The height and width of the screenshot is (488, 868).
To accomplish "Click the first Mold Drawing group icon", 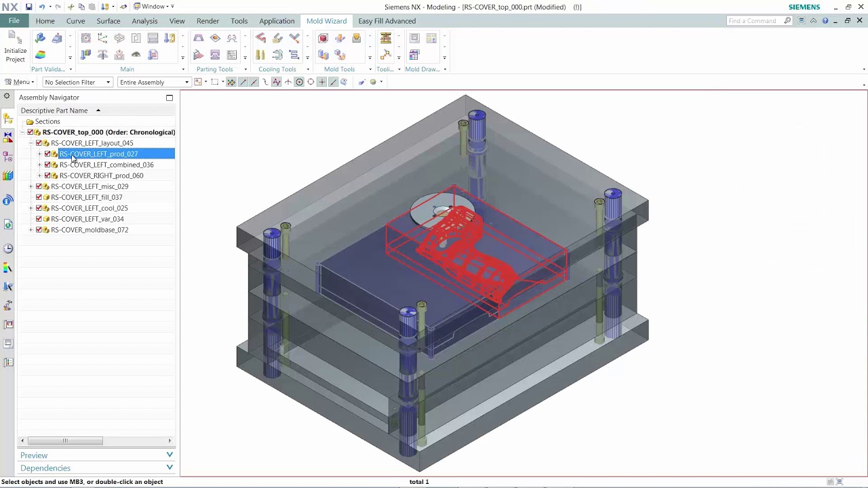I will [x=414, y=39].
